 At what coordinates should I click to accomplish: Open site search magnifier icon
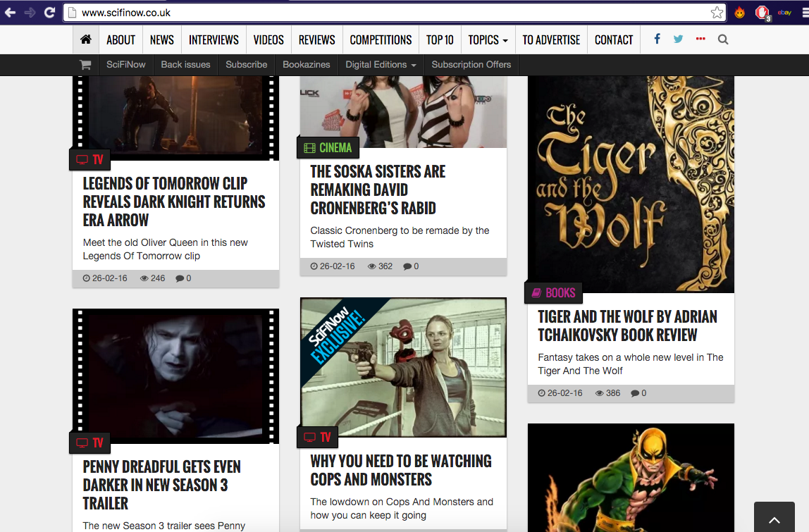click(x=722, y=40)
